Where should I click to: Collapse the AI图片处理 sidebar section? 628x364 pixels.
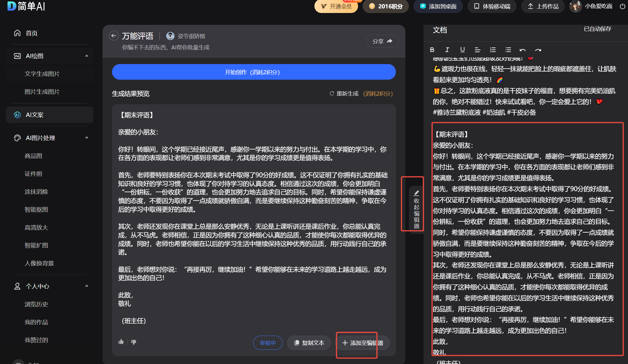[86, 138]
